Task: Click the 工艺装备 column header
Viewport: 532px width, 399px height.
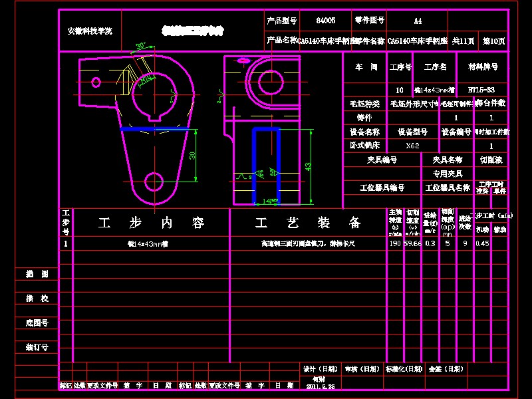Action: [x=308, y=223]
